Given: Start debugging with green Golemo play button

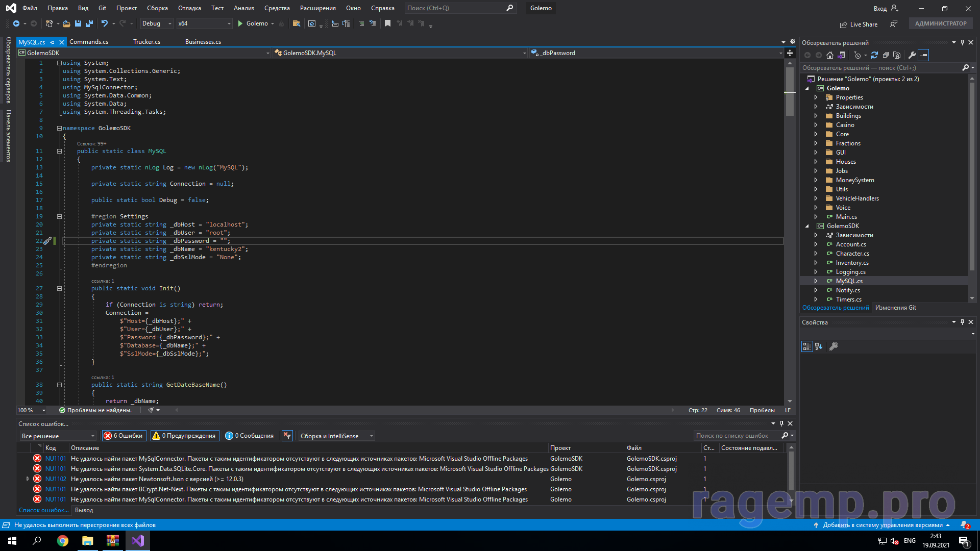Looking at the screenshot, I should tap(240, 23).
